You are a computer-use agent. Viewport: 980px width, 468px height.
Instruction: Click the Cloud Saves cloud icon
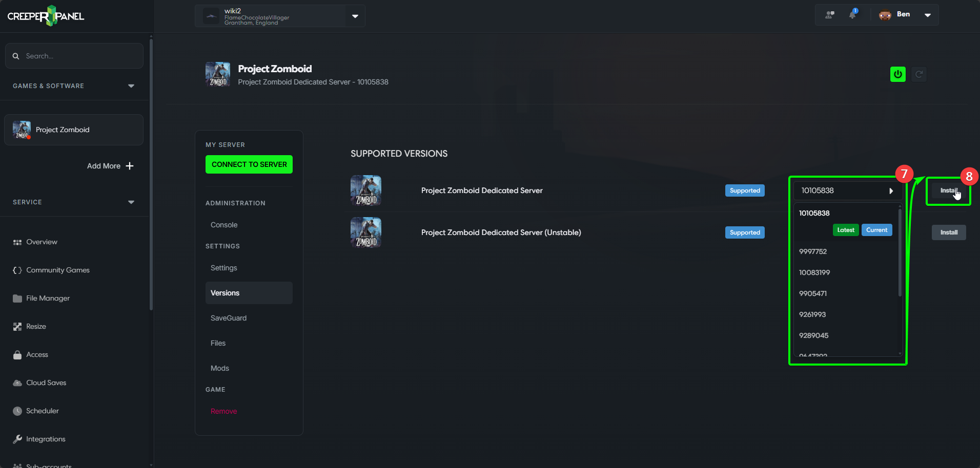click(17, 382)
